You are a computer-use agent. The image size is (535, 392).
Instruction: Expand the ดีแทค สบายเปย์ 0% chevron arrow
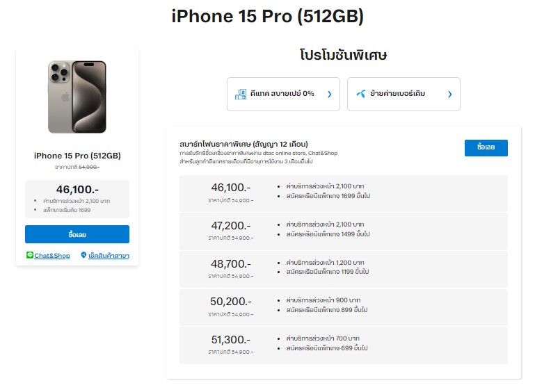[x=329, y=94]
